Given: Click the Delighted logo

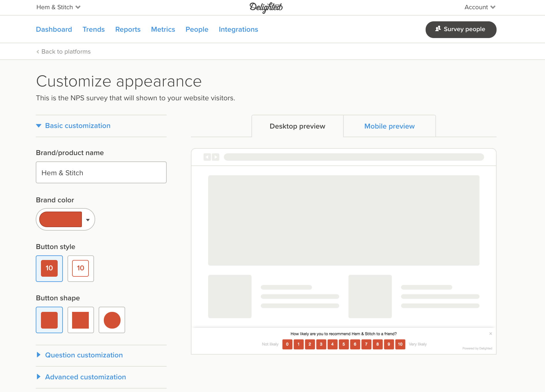Looking at the screenshot, I should click(266, 7).
